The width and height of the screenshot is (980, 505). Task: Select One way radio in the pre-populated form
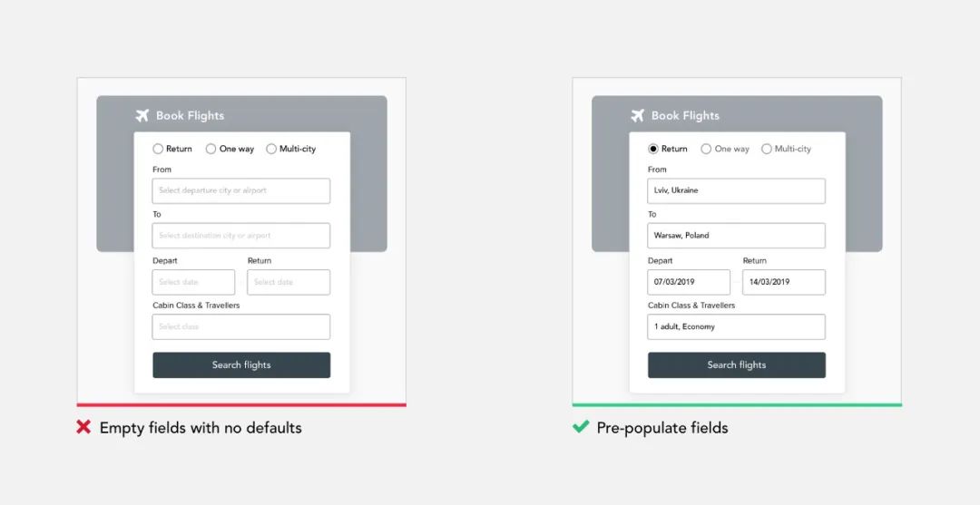click(706, 149)
